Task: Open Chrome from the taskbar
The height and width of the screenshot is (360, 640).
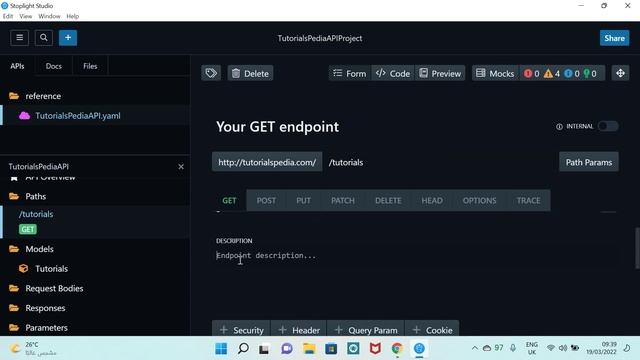Action: click(x=397, y=349)
